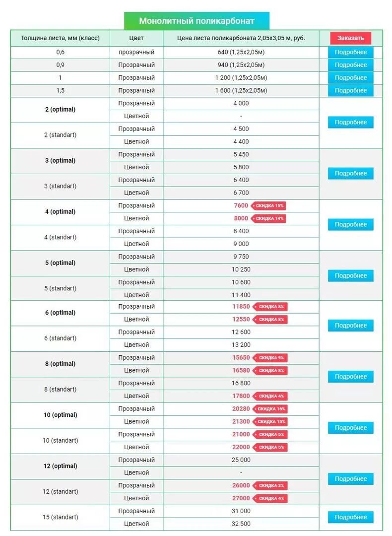Select the Монолитный поликарбонат tab header
Viewport: 392px width, 536px height.
[196, 21]
